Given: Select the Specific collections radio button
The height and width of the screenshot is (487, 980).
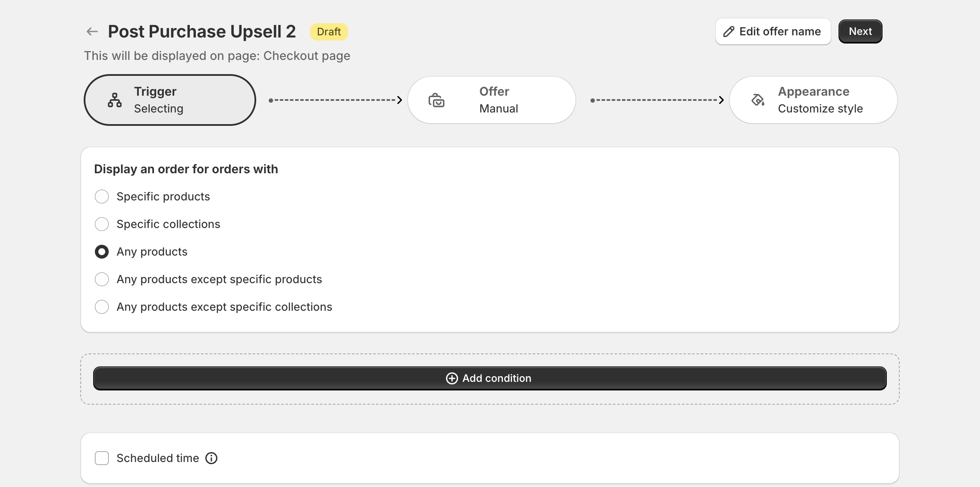Looking at the screenshot, I should coord(102,224).
